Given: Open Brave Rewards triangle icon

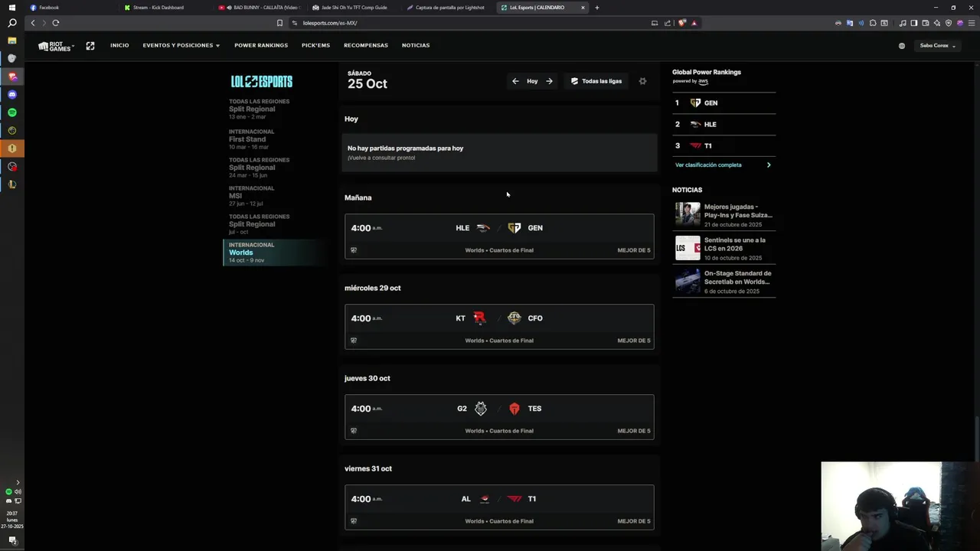Looking at the screenshot, I should 694,23.
